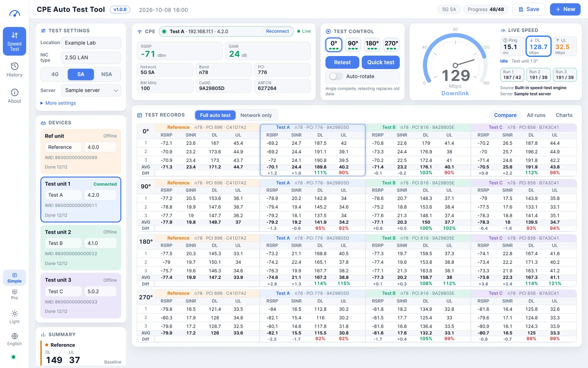Image resolution: width=588 pixels, height=368 pixels.
Task: Toggle the Auto-rotate switch
Action: pos(335,77)
